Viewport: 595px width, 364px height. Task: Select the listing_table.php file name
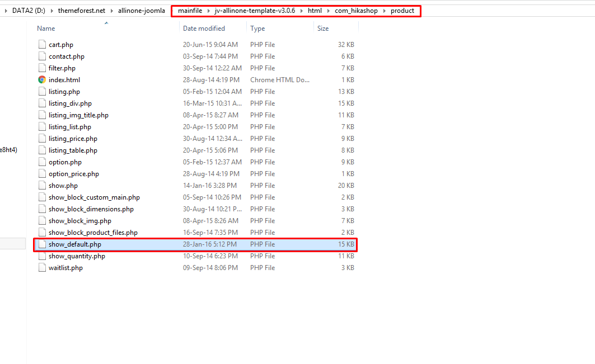click(x=73, y=150)
